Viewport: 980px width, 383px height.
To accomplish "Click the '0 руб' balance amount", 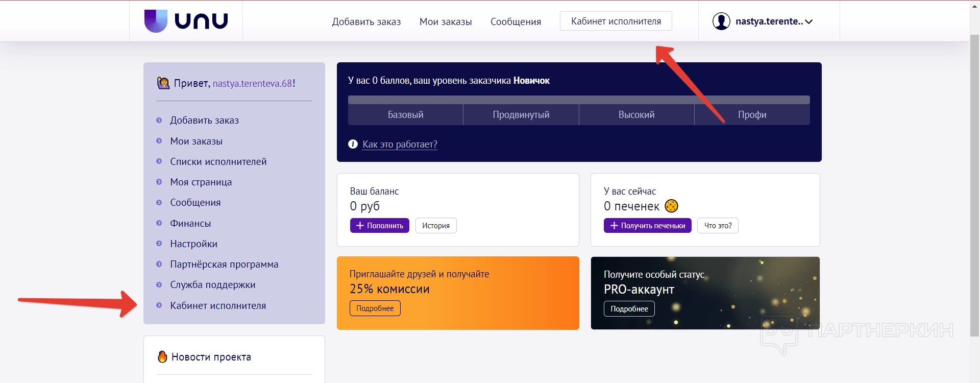I will pos(364,206).
